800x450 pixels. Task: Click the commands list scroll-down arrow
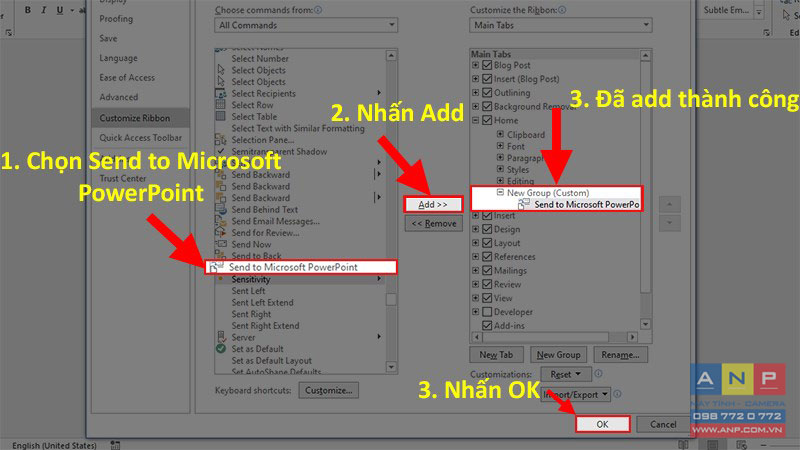[391, 367]
